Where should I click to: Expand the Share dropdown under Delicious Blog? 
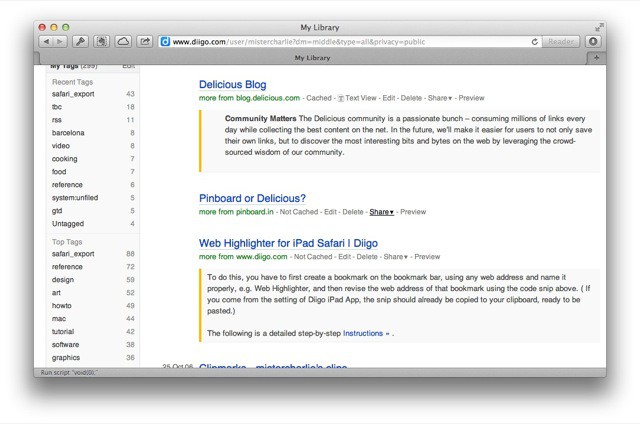coord(440,98)
